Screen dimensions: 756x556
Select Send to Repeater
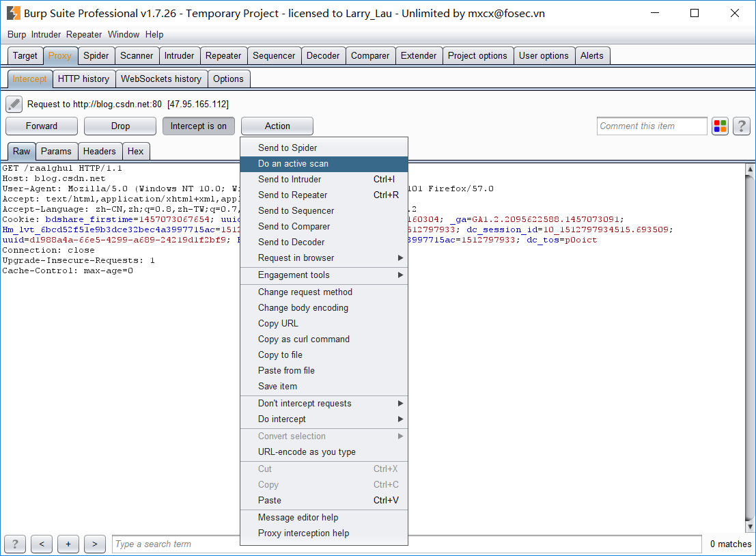(324, 195)
